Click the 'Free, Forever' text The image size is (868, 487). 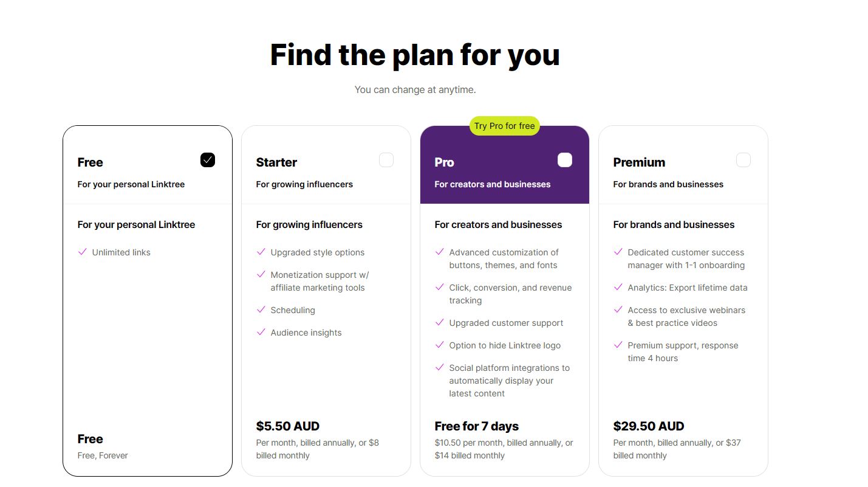point(103,455)
